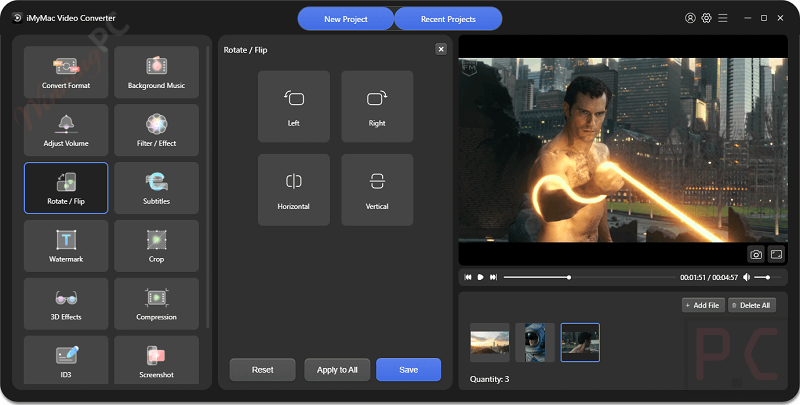The height and width of the screenshot is (405, 800).
Task: Toggle fullscreen preview icon
Action: [777, 254]
